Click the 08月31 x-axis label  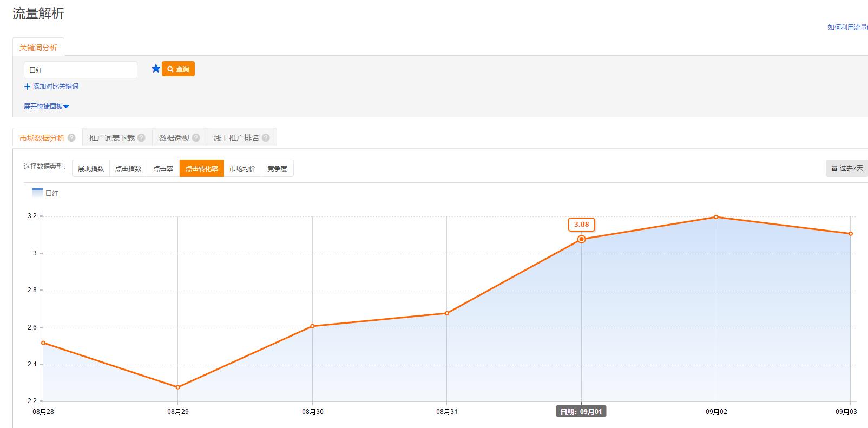pos(447,412)
